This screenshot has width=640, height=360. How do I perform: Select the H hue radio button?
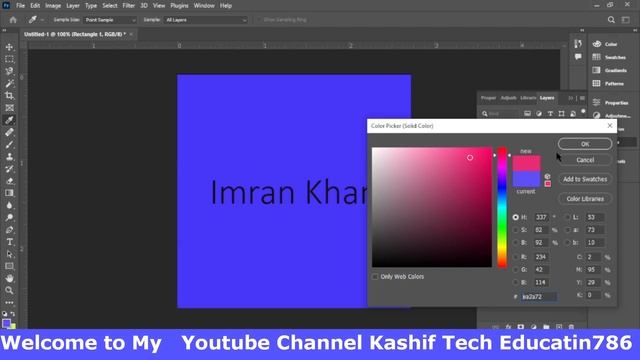516,217
